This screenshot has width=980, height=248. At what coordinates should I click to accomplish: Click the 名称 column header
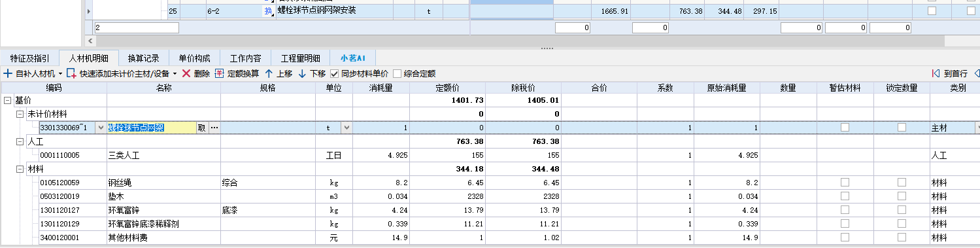(x=163, y=88)
